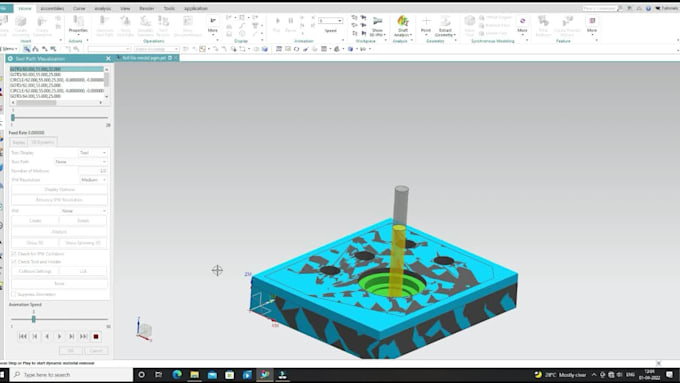The height and width of the screenshot is (383, 680).
Task: Open the Home ribbon tab
Action: (x=25, y=8)
